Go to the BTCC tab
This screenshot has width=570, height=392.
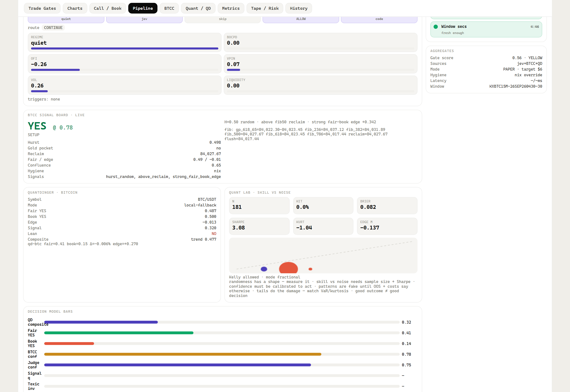169,8
